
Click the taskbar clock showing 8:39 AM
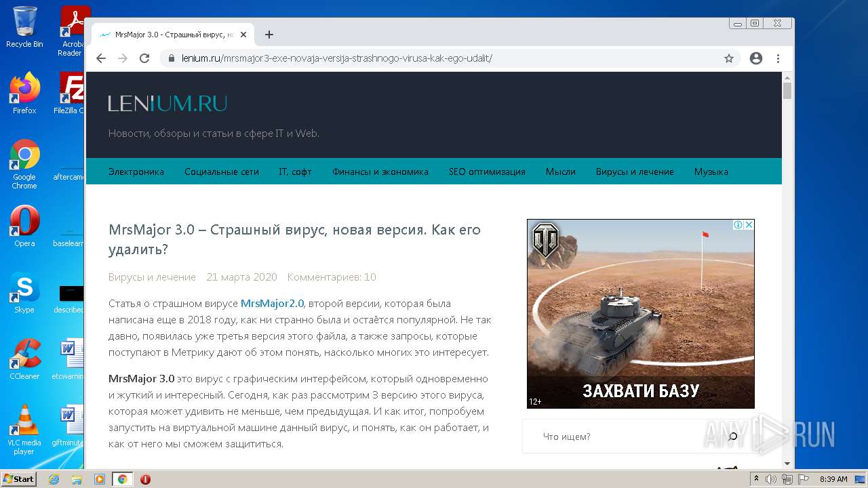click(x=833, y=479)
